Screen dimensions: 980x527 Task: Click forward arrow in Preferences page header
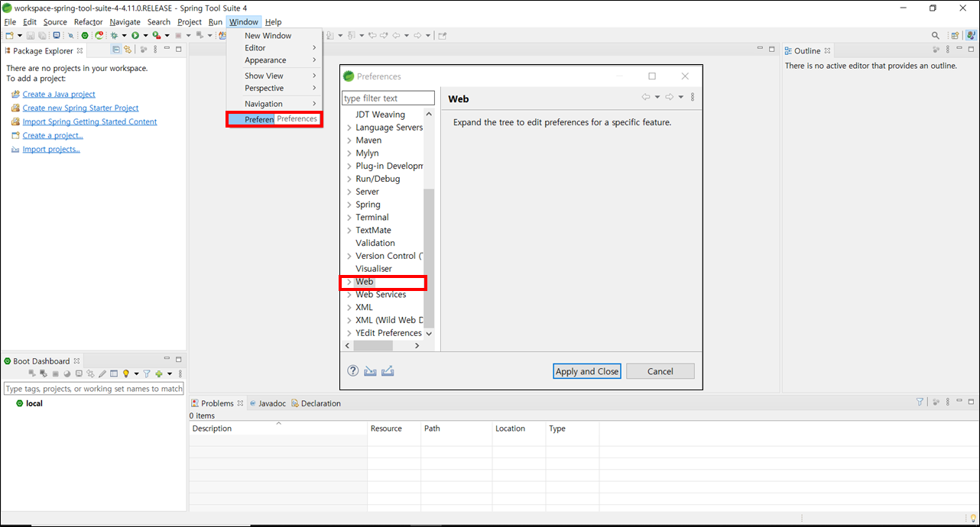point(669,97)
